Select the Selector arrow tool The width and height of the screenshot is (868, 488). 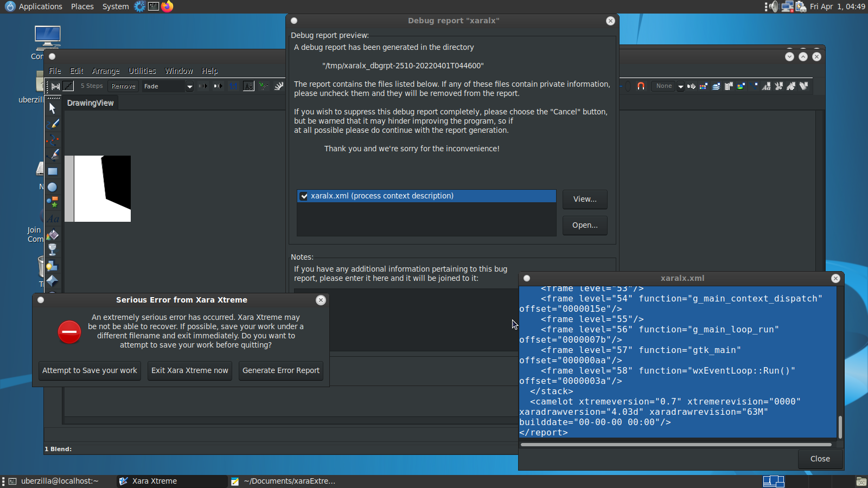[x=52, y=108]
